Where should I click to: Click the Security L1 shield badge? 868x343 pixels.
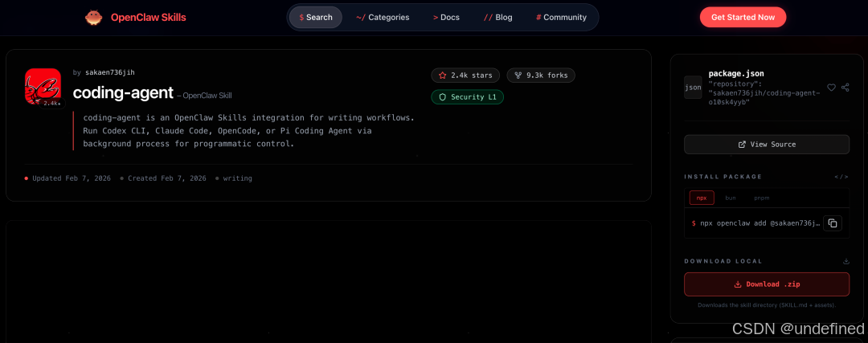[x=467, y=97]
